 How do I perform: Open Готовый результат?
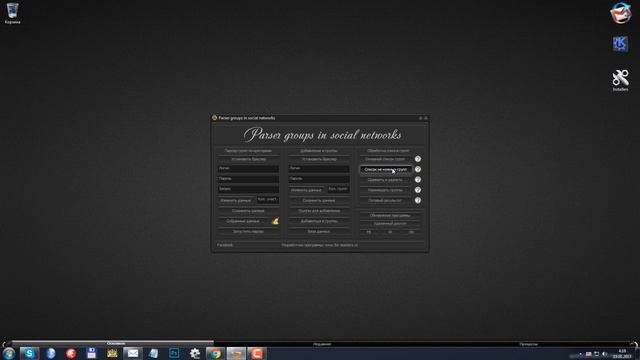coord(385,200)
